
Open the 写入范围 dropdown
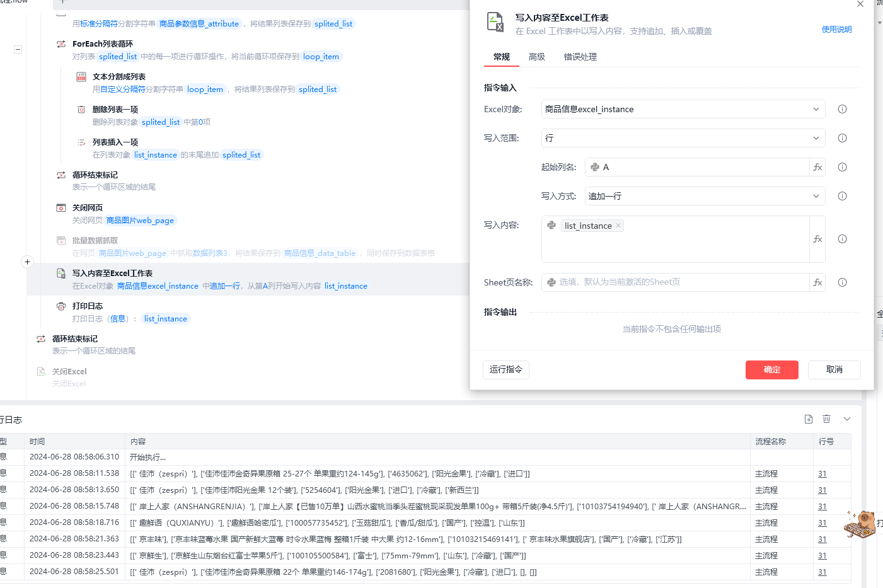tap(683, 138)
